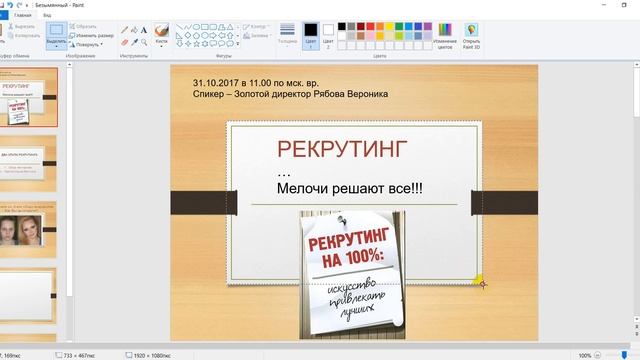The image size is (640, 360).
Task: Click the second slide thumbnail in the panel
Action: pyautogui.click(x=28, y=163)
